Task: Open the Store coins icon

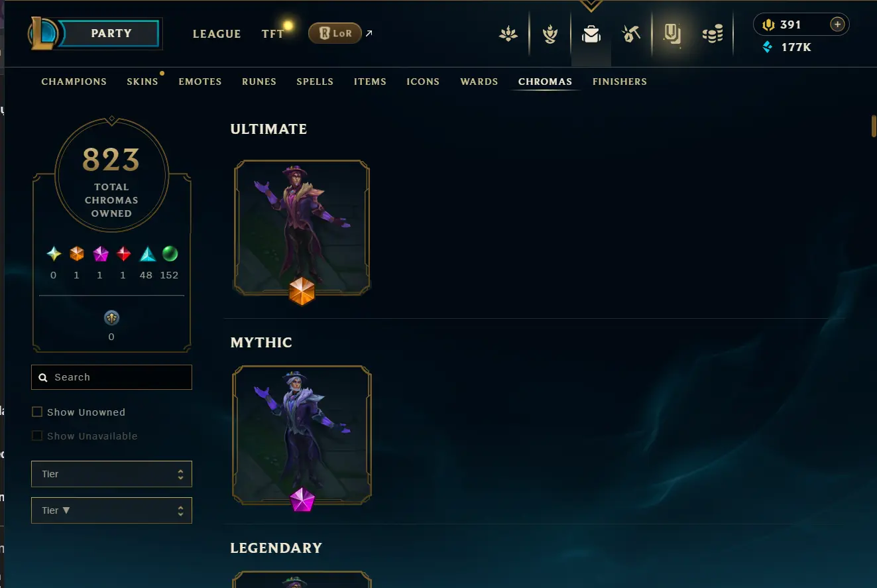Action: pyautogui.click(x=713, y=34)
